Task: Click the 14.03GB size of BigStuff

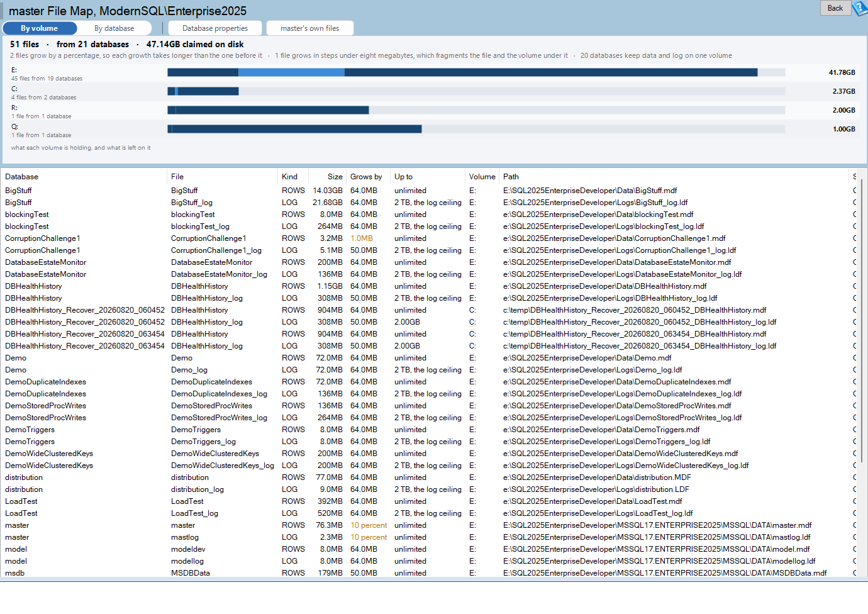Action: (328, 191)
